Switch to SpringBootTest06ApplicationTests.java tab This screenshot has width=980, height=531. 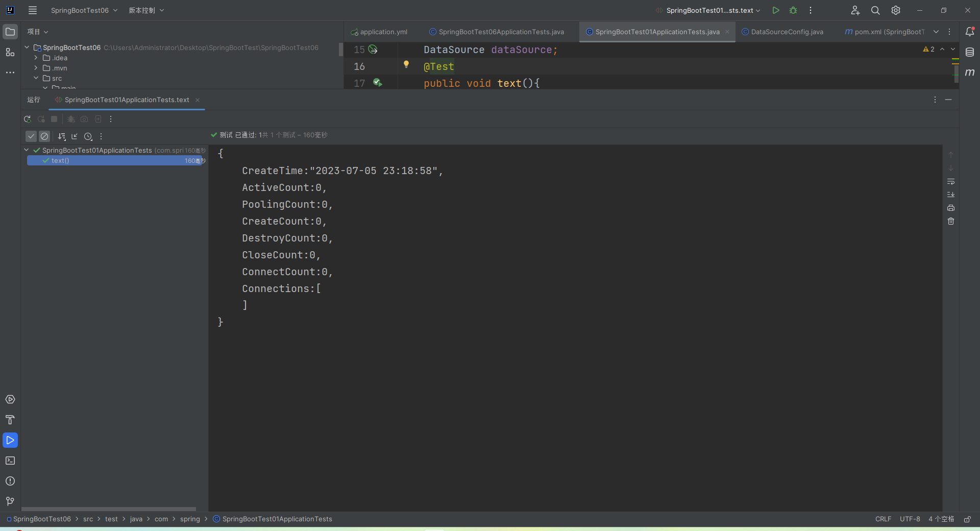click(x=497, y=32)
